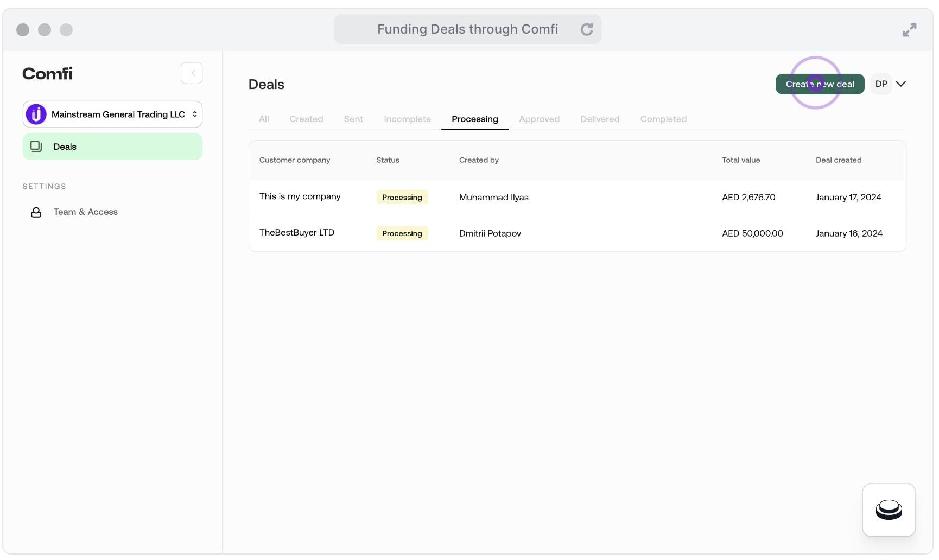939x560 pixels.
Task: Click the Team & Access person icon
Action: [x=36, y=212]
